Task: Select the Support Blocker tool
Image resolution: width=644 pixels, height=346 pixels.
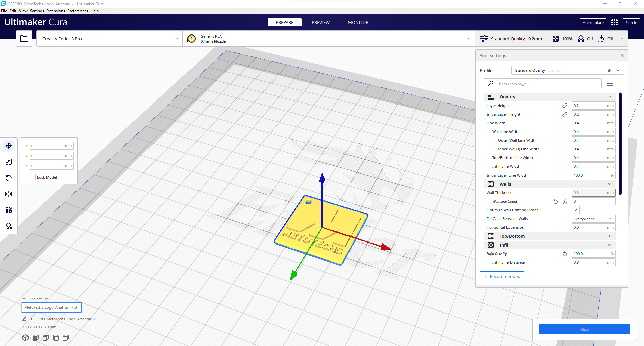Action: tap(9, 226)
